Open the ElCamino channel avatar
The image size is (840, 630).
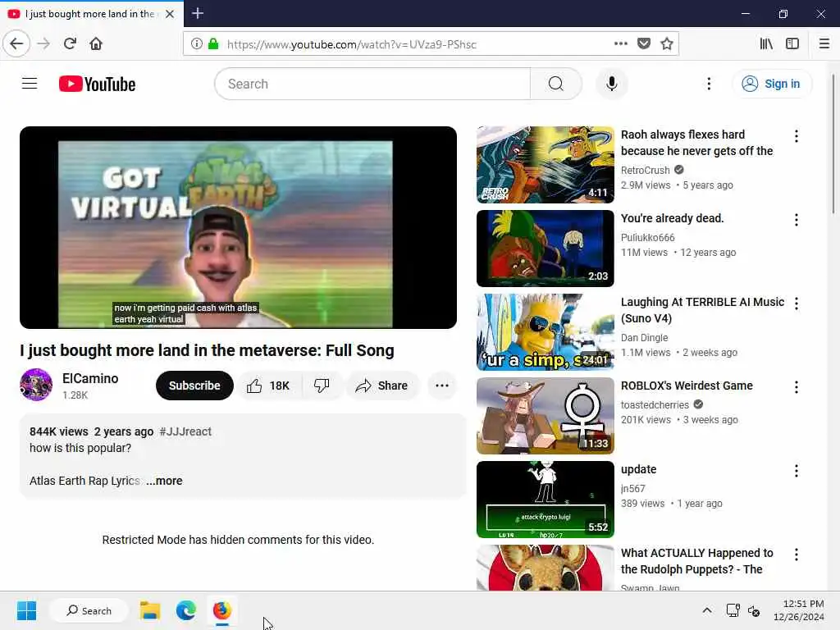pyautogui.click(x=36, y=385)
